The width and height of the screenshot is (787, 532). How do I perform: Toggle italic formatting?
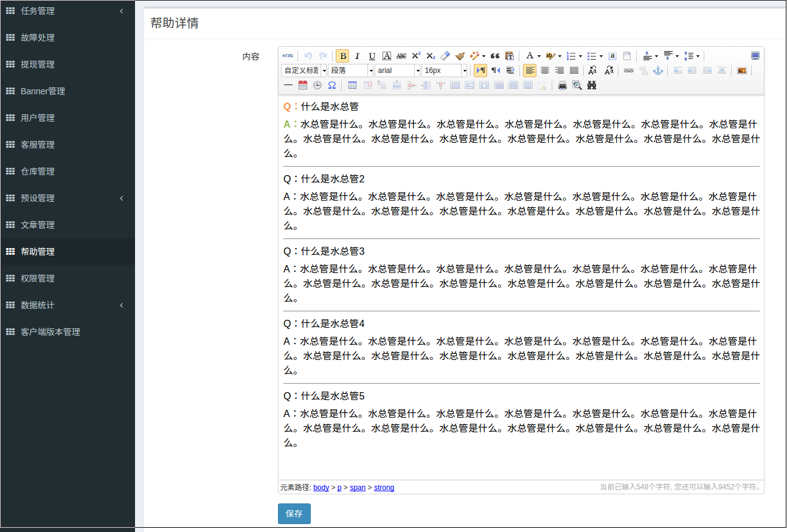[358, 56]
